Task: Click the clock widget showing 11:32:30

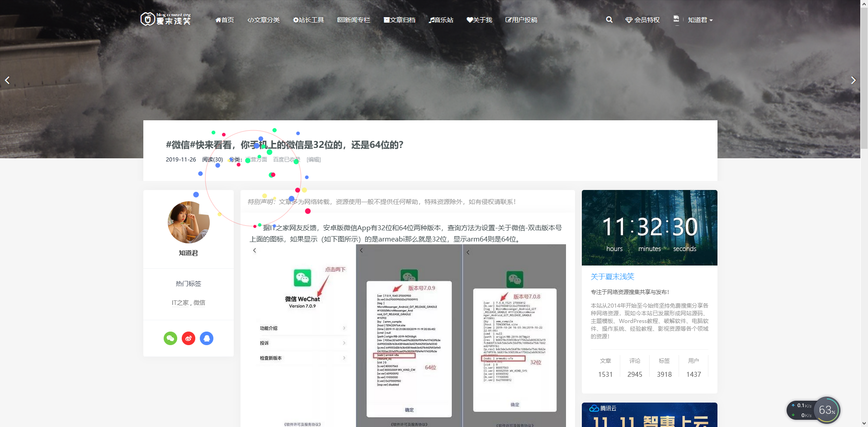Action: coord(650,228)
